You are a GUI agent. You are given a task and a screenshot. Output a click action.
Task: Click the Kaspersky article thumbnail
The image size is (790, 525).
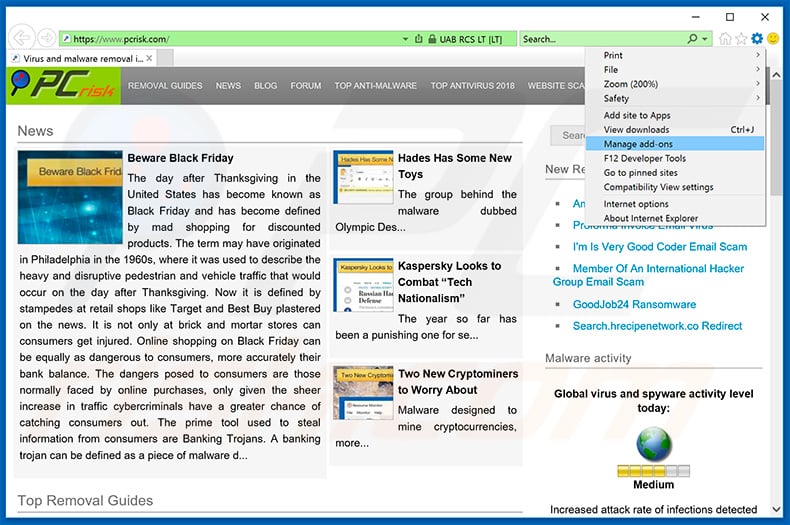363,285
